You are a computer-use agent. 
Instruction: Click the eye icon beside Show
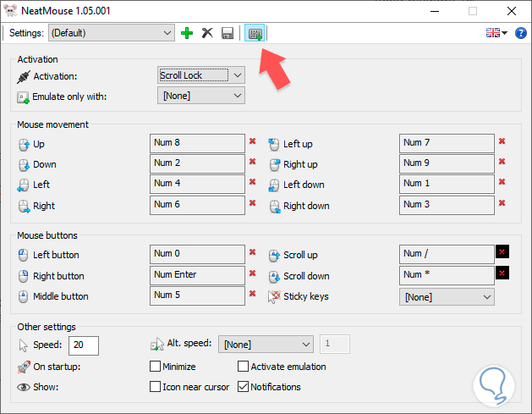pos(24,387)
